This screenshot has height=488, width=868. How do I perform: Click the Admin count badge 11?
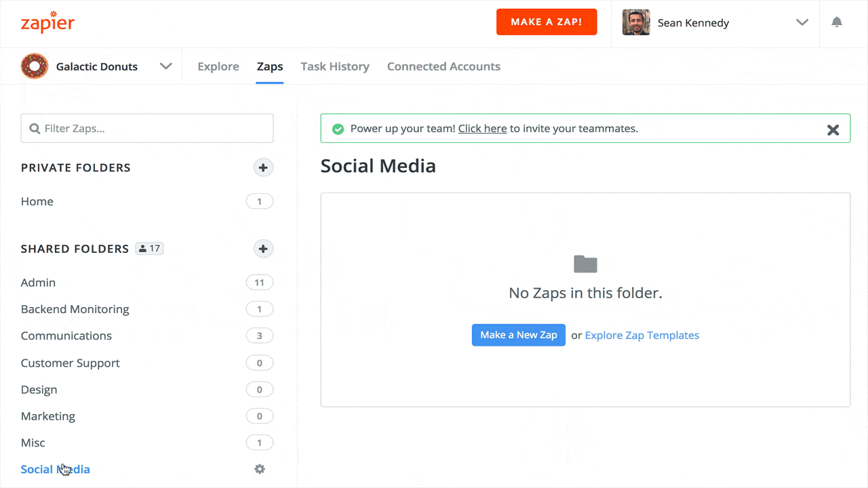pos(260,283)
